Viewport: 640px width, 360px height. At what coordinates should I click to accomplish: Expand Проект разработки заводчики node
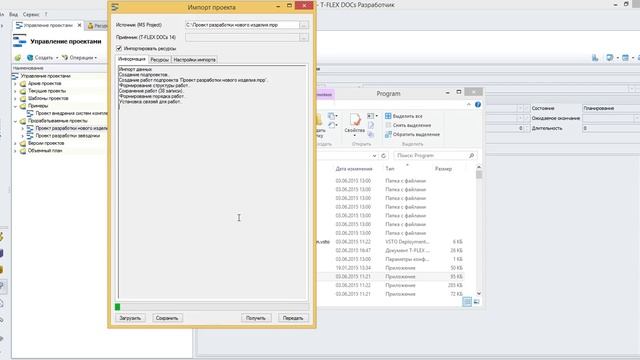point(23,136)
